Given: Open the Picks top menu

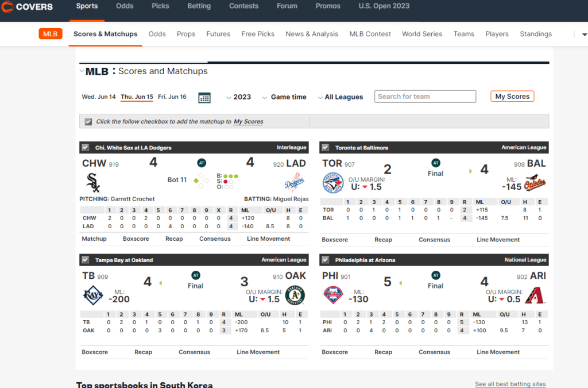Looking at the screenshot, I should click(x=160, y=6).
